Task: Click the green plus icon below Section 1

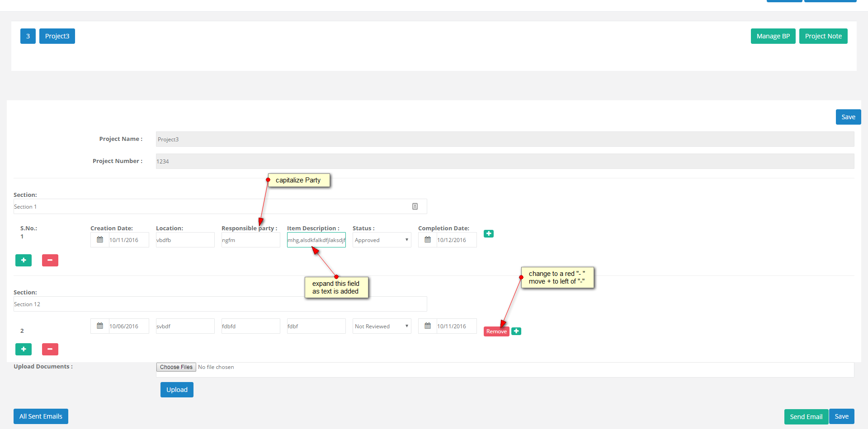Action: pyautogui.click(x=24, y=261)
